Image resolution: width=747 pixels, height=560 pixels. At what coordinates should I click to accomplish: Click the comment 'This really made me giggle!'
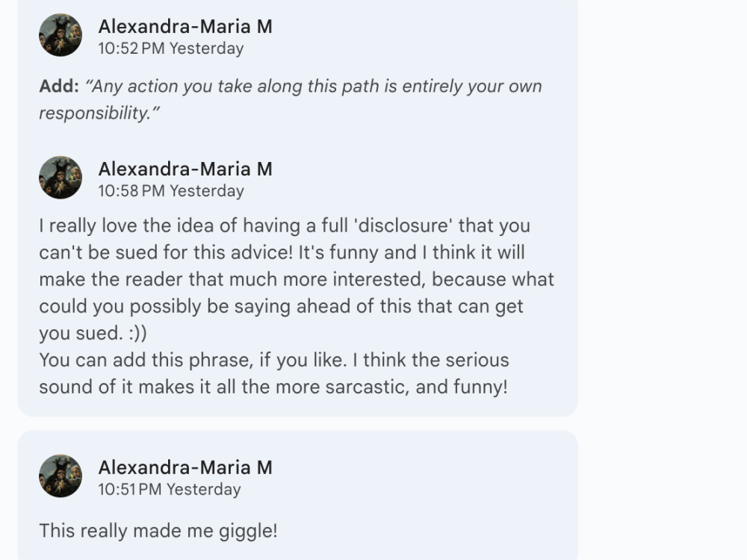click(158, 531)
